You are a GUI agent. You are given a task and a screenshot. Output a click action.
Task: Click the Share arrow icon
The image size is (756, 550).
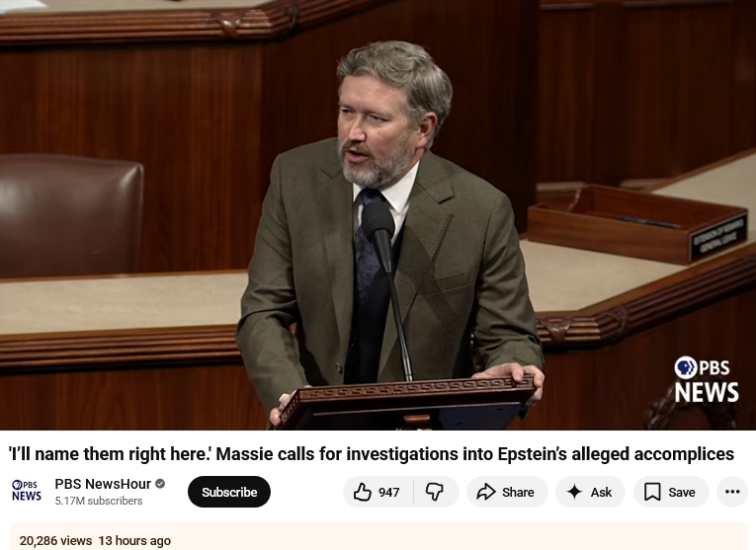pos(486,492)
